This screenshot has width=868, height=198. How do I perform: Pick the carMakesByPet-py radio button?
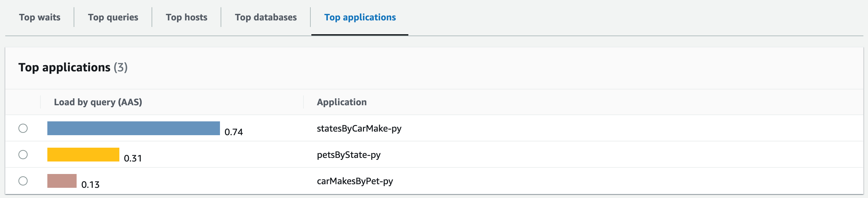pos(23,181)
